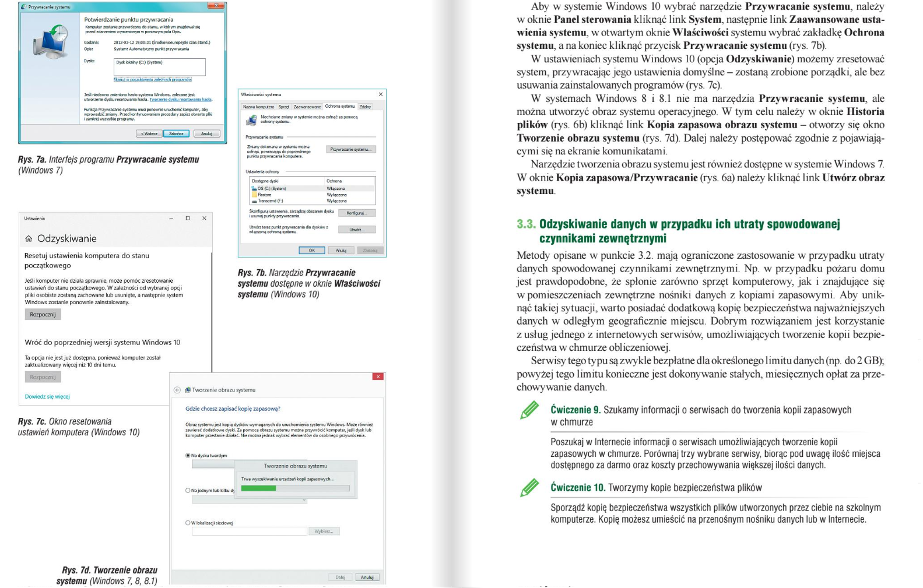Open the Zaawansowane tab
This screenshot has width=923, height=588.
point(307,107)
